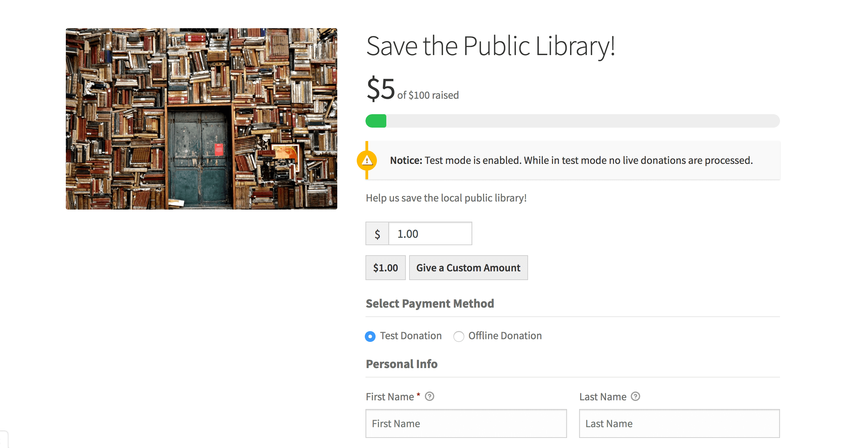Viewport: 868px width, 448px height.
Task: Click the test mode notice banner text
Action: coord(571,160)
